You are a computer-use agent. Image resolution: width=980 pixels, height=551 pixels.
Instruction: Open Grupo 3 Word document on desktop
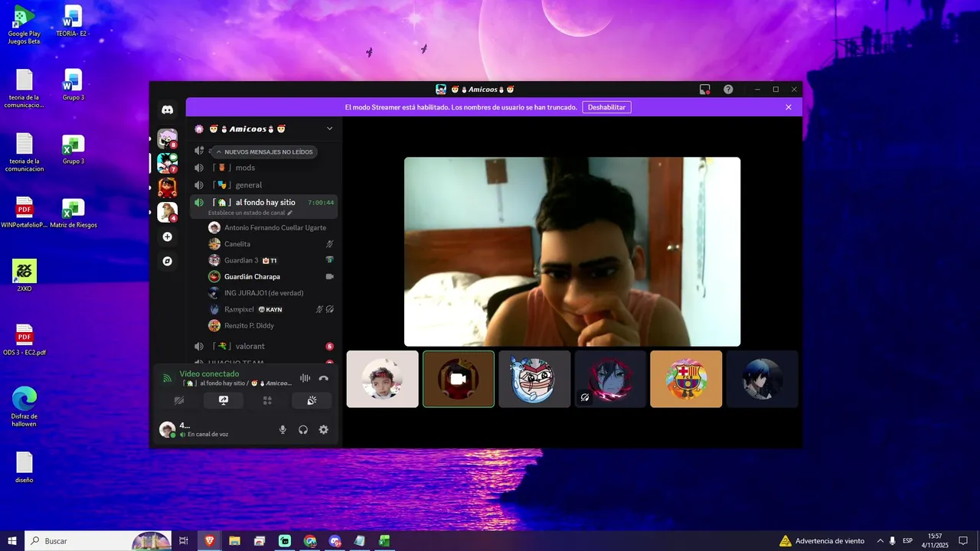(x=73, y=85)
